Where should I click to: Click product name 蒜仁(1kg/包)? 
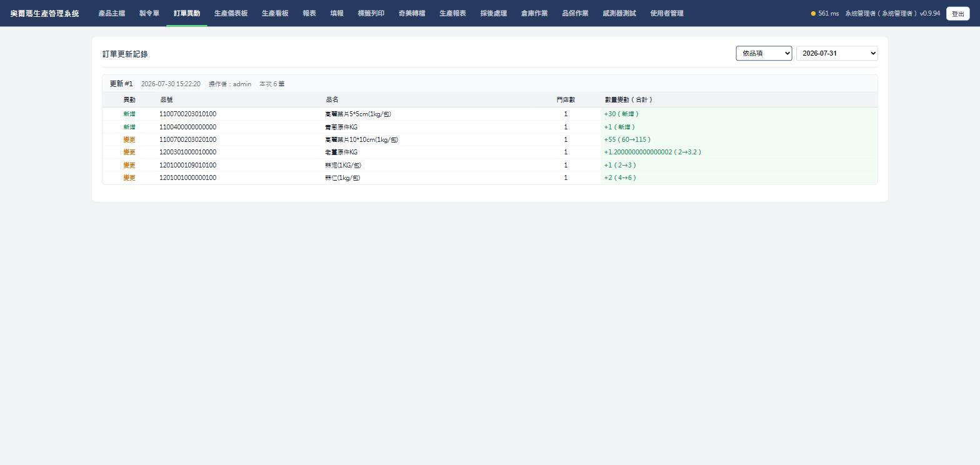click(342, 178)
